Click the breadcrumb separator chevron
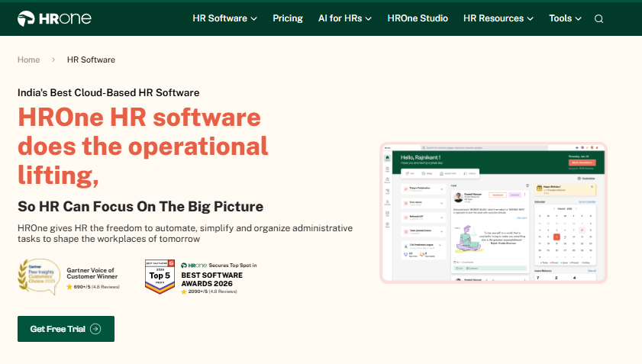 (53, 60)
